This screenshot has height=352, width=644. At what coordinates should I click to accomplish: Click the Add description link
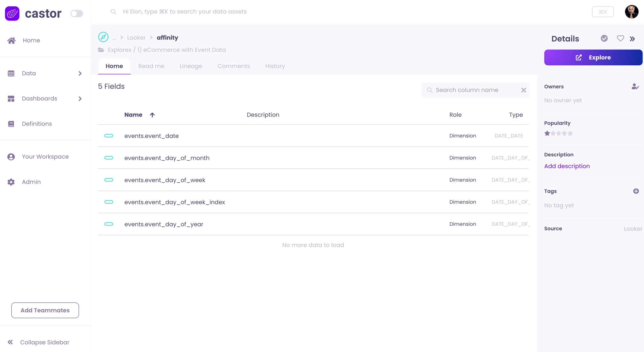coord(567,166)
